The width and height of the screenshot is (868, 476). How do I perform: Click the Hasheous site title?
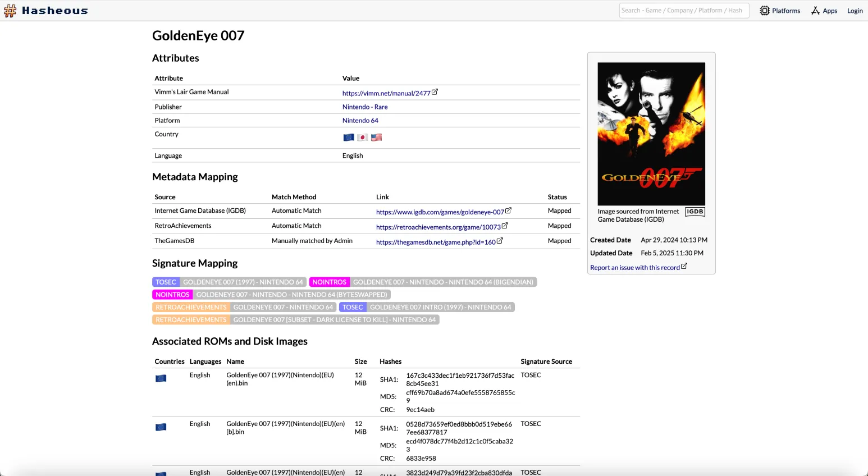(55, 11)
